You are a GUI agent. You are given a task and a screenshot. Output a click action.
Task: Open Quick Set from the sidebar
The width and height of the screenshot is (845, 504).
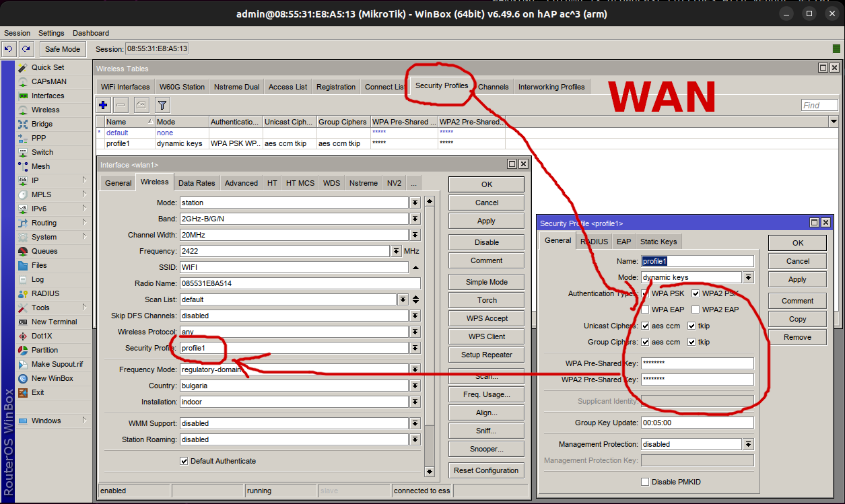tap(48, 67)
